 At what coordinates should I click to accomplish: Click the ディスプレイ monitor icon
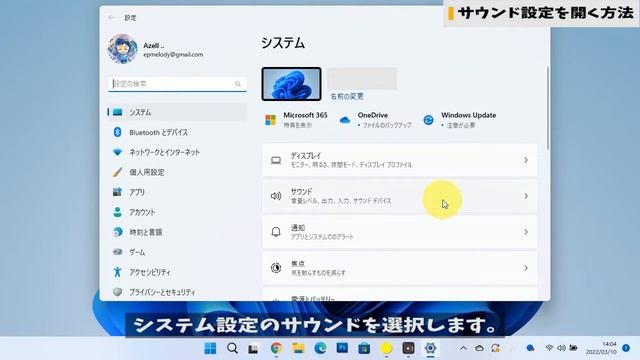(276, 160)
